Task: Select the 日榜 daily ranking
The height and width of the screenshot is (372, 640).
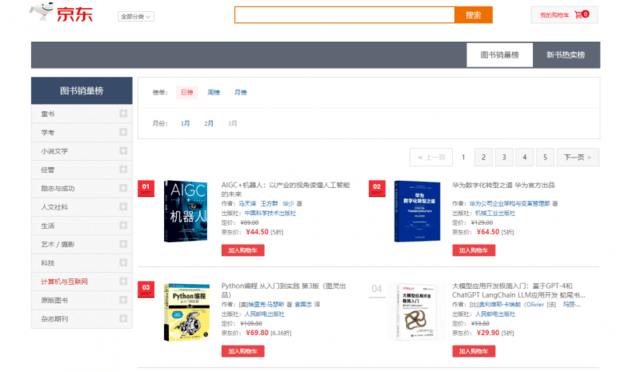Action: click(x=187, y=92)
